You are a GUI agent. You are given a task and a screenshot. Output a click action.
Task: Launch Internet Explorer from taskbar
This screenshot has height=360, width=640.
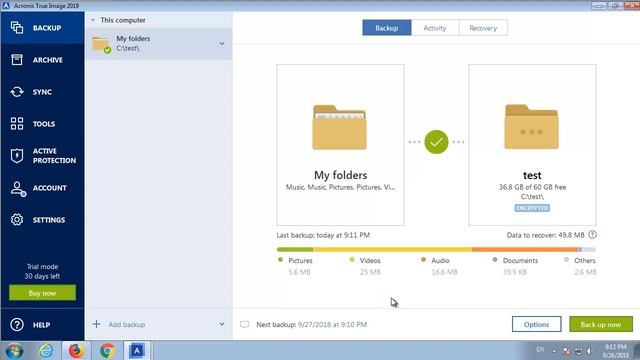46,351
